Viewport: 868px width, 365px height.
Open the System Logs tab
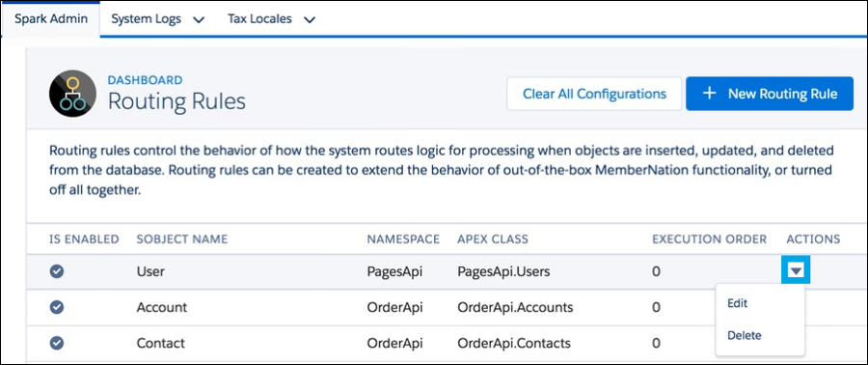pyautogui.click(x=147, y=19)
